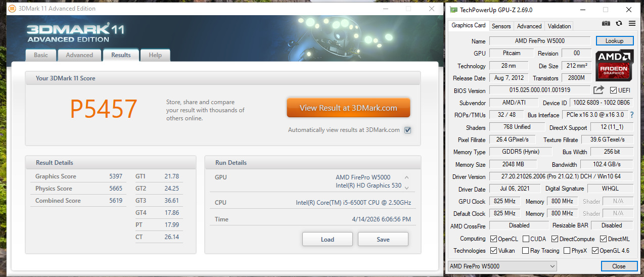The image size is (644, 277).
Task: Click the Graphics Score value 5397
Action: click(x=116, y=176)
